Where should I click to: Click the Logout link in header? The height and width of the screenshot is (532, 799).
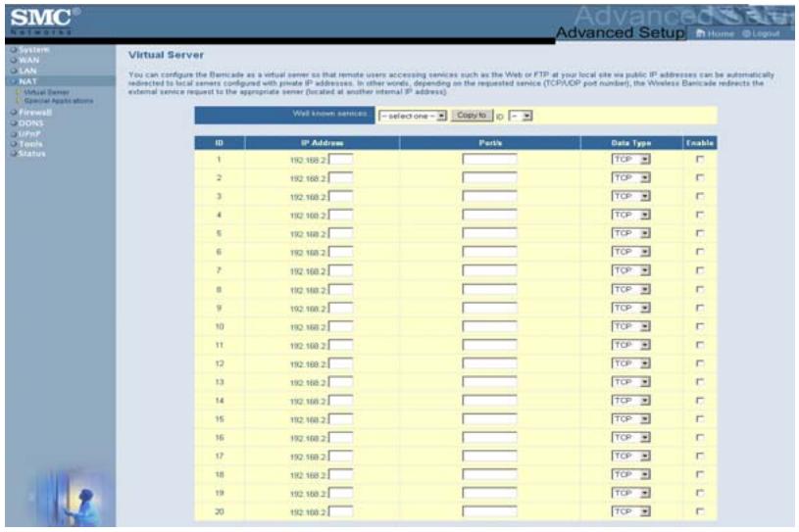[x=761, y=33]
